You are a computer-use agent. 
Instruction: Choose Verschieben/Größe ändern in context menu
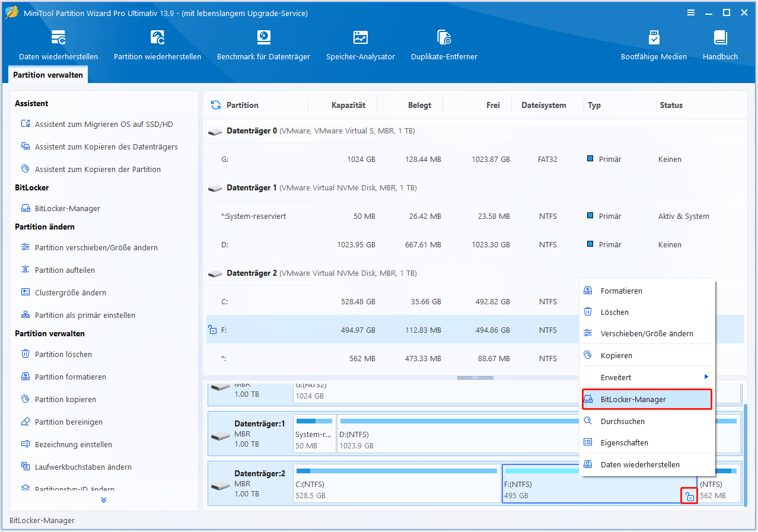[x=648, y=334]
